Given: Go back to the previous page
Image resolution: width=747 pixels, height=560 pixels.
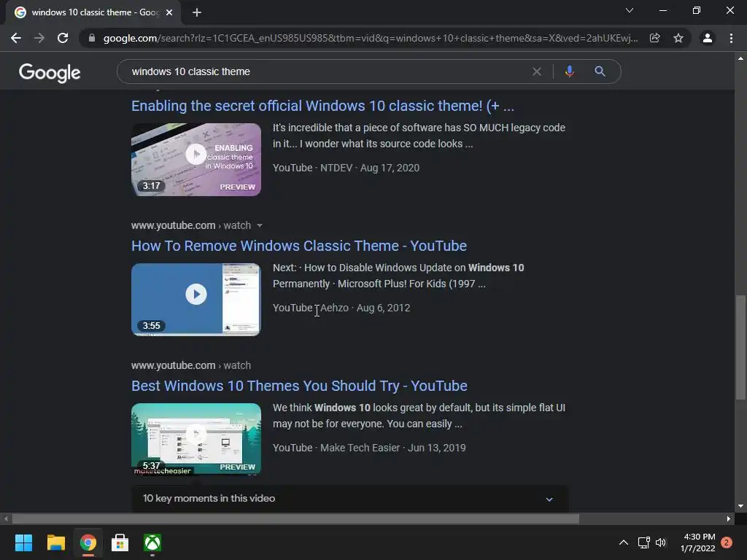Looking at the screenshot, I should (16, 38).
